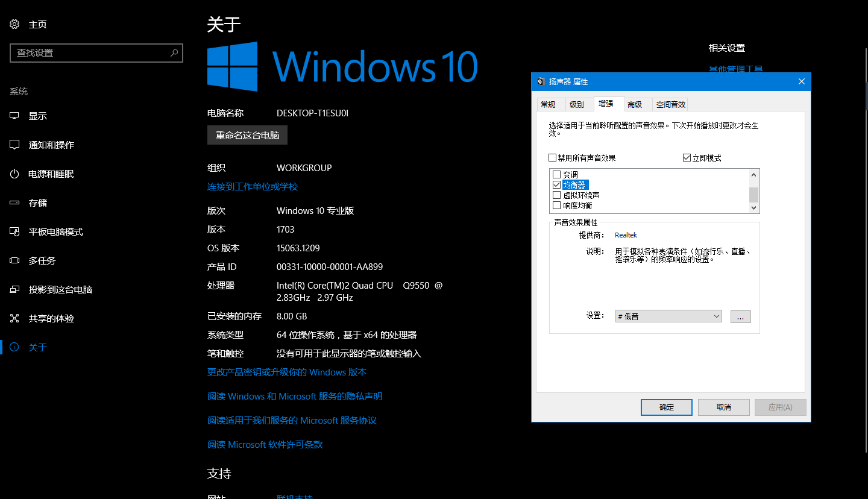This screenshot has width=868, height=499.
Task: Click the 共享的体验 icon
Action: [x=14, y=318]
